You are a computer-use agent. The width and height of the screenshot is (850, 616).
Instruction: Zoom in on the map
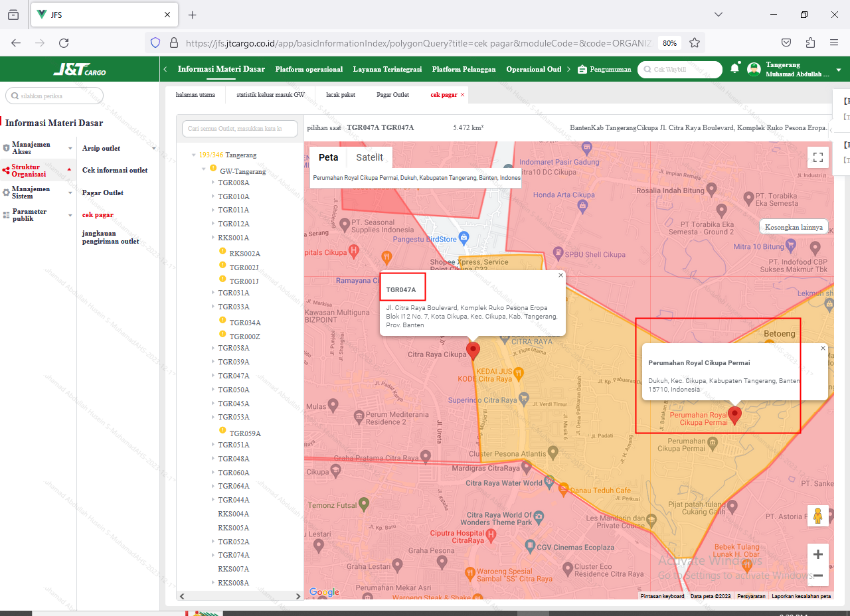818,554
